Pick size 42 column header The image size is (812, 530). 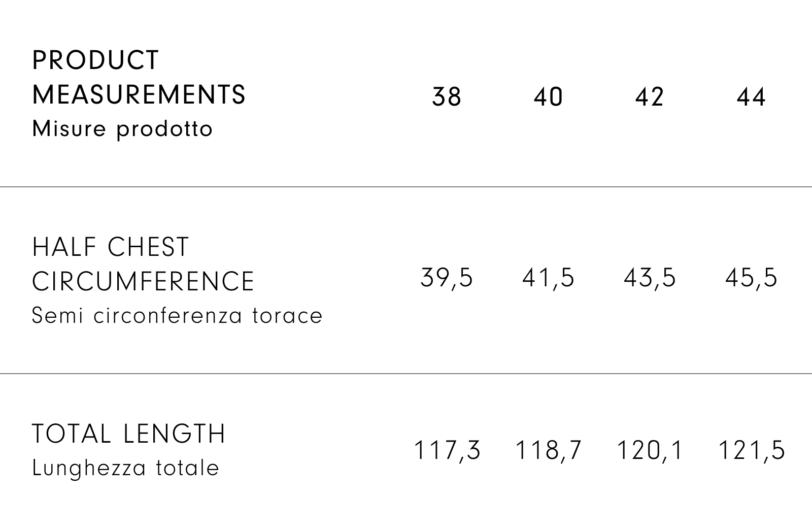point(650,96)
